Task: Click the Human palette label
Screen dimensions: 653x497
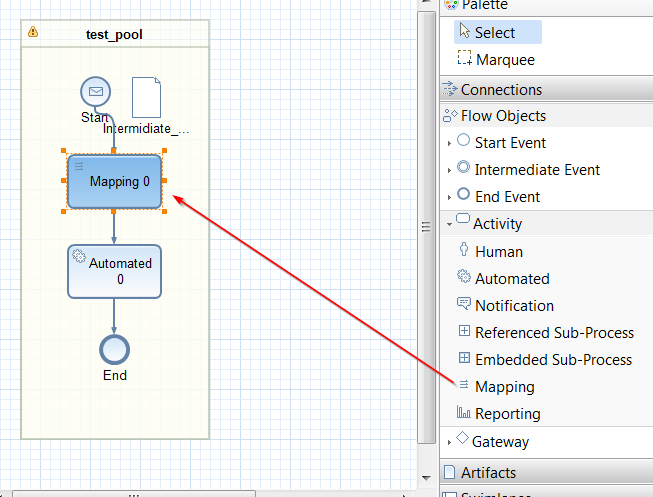Action: (x=499, y=252)
